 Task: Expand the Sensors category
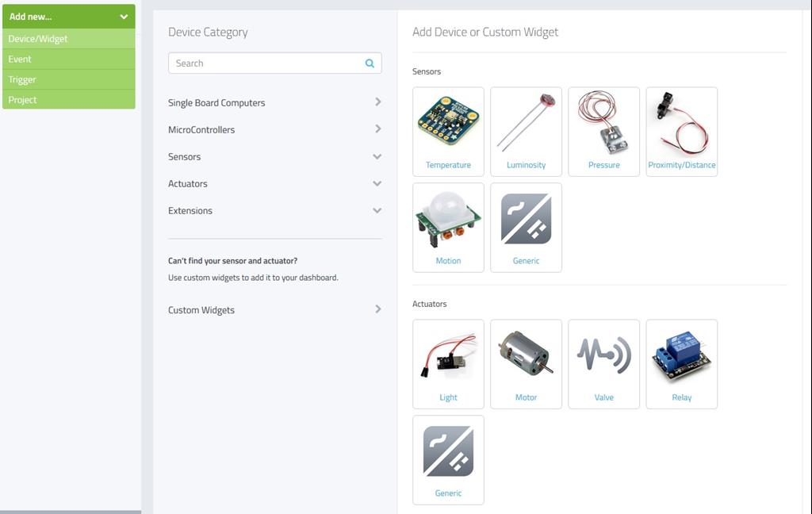tap(274, 156)
